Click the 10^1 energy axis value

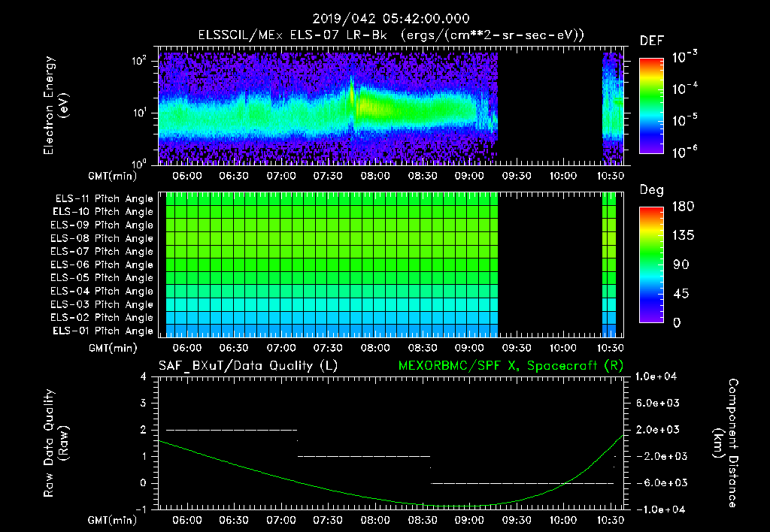pyautogui.click(x=140, y=113)
